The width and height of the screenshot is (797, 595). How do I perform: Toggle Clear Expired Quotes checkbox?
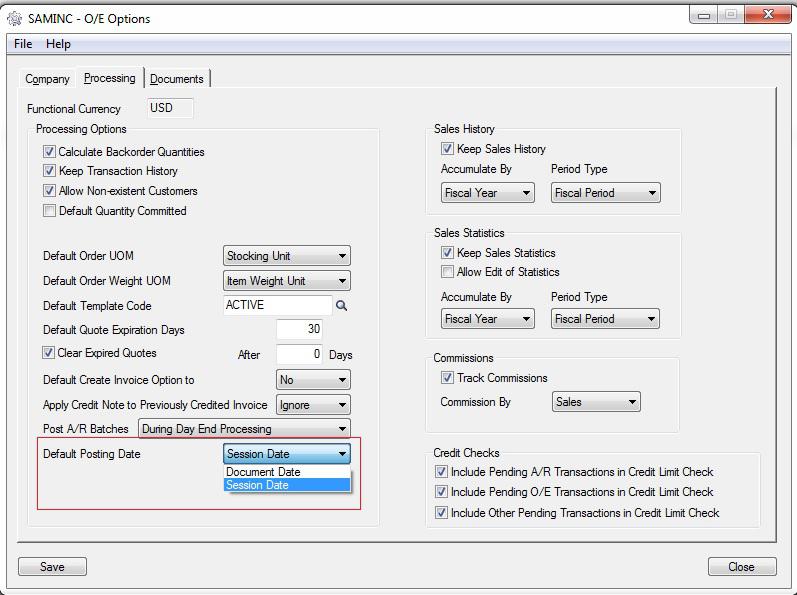point(48,353)
